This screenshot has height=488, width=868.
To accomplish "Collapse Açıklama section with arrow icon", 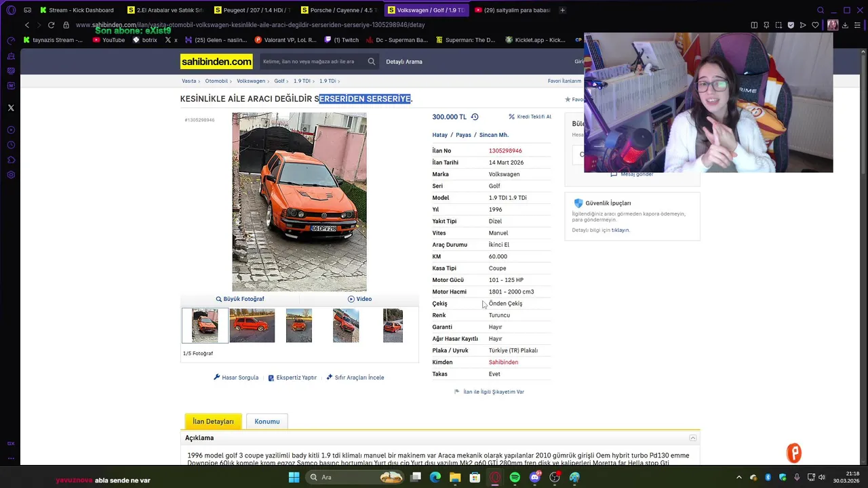I will click(692, 438).
